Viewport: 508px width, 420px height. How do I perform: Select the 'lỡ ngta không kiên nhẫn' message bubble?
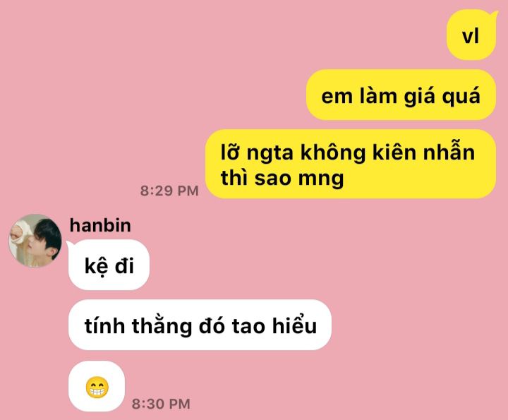pos(351,164)
